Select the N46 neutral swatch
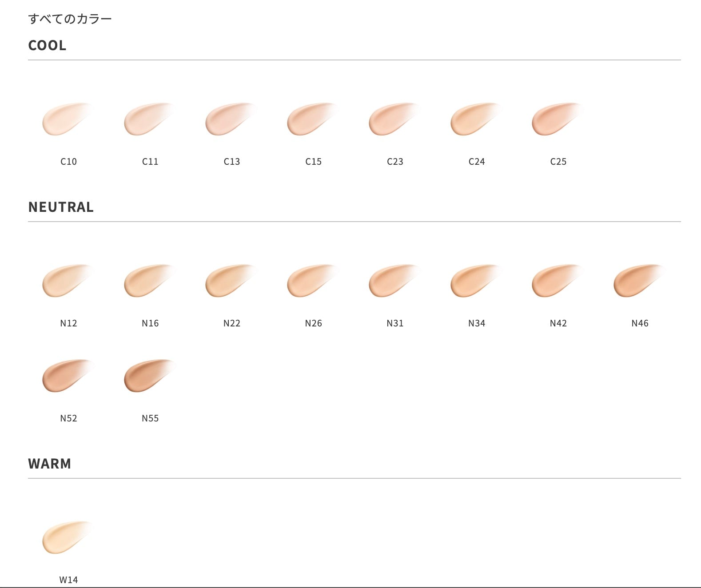701x588 pixels. pyautogui.click(x=636, y=282)
